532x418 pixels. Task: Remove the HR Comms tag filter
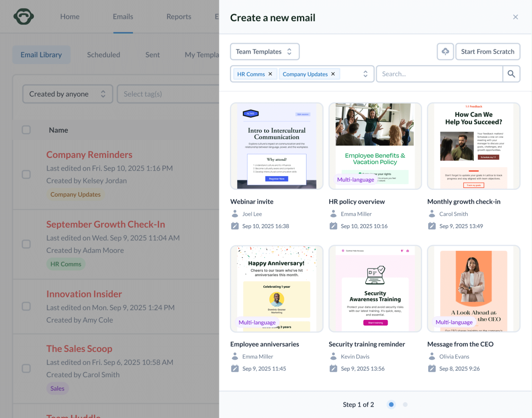click(x=271, y=74)
